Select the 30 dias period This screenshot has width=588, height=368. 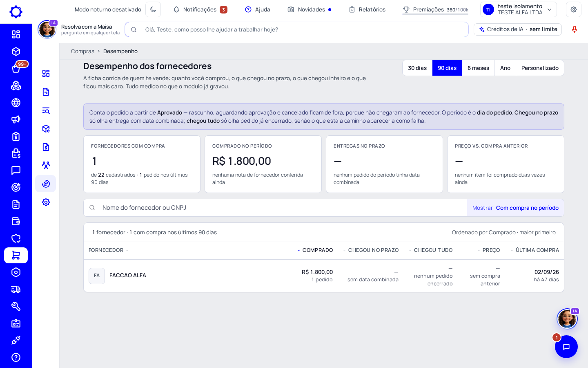(417, 68)
